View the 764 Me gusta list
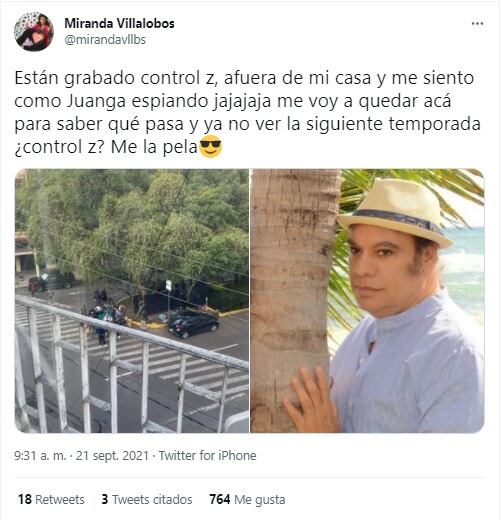The height and width of the screenshot is (520, 501). [x=247, y=499]
